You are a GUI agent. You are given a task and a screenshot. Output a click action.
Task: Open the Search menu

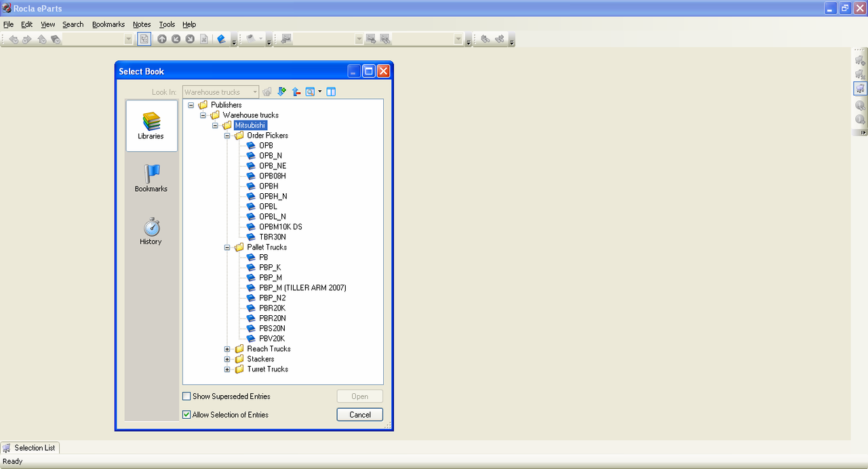(73, 24)
